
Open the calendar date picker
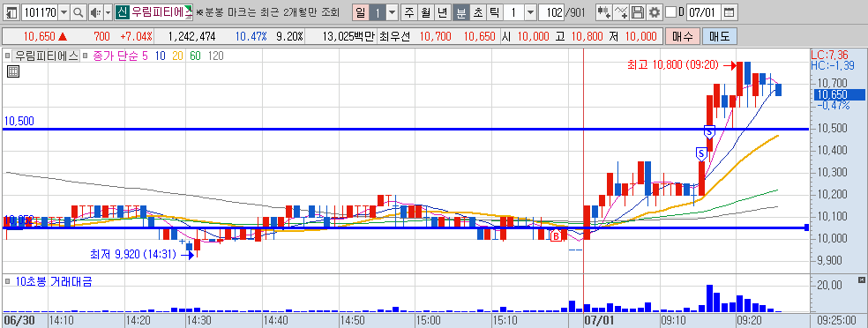point(730,11)
